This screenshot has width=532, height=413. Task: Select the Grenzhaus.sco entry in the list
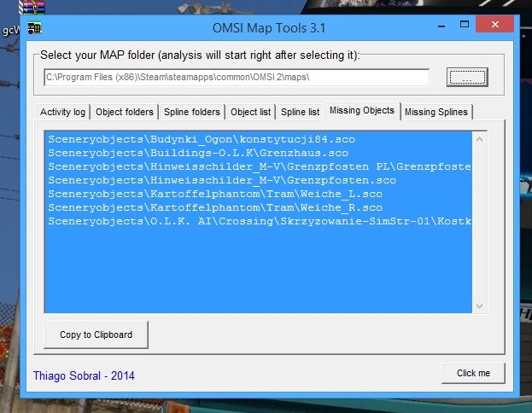pyautogui.click(x=198, y=153)
